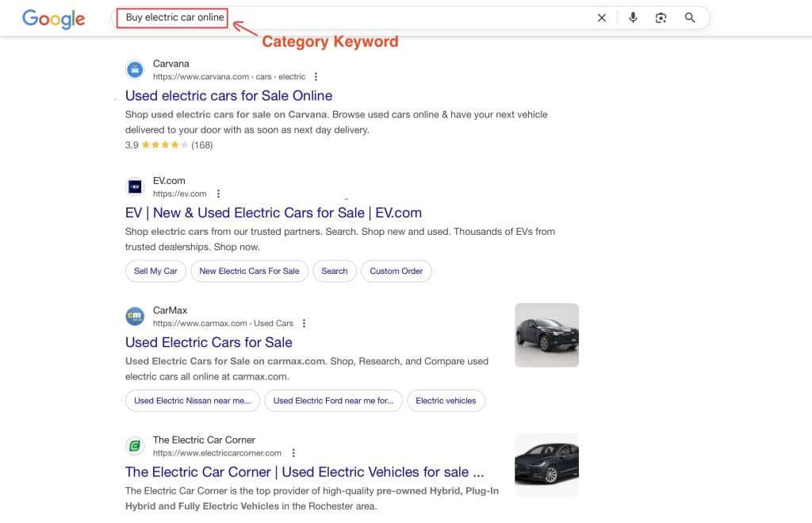Open CarMax result car thumbnail
This screenshot has width=812, height=523.
coord(547,336)
